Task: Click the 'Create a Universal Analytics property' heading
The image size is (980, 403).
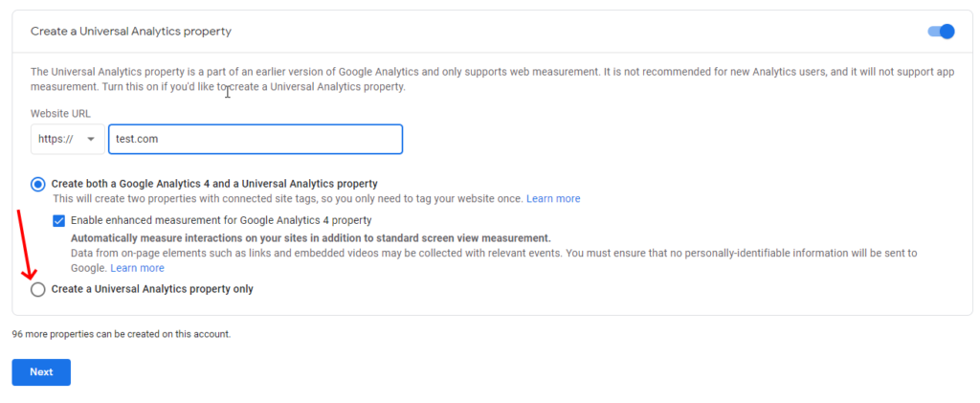Action: 131,32
